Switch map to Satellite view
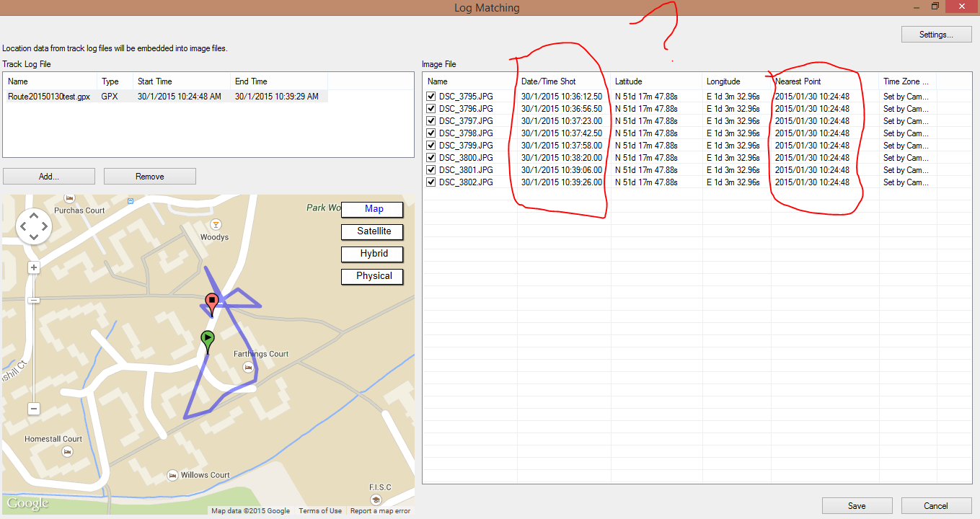 pyautogui.click(x=372, y=231)
